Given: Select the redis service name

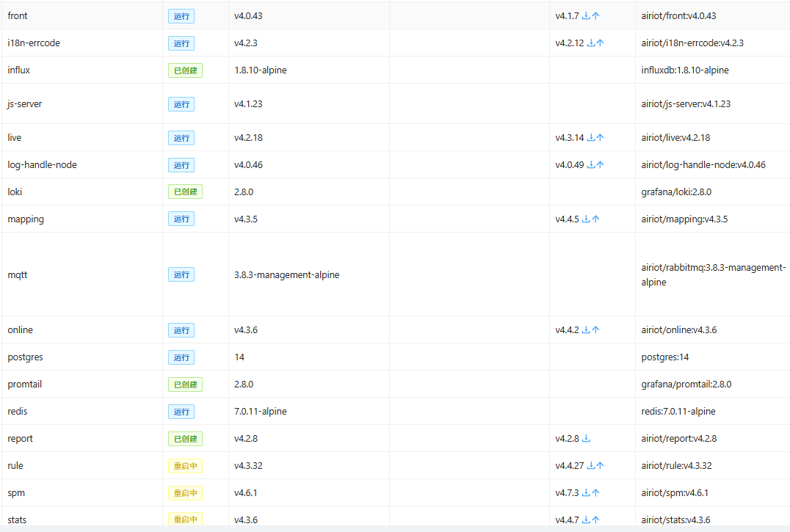Looking at the screenshot, I should pyautogui.click(x=18, y=411).
